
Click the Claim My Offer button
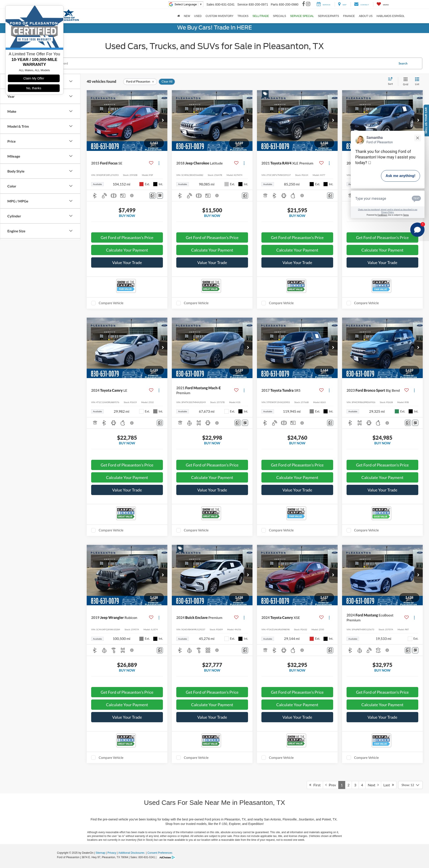[34, 78]
